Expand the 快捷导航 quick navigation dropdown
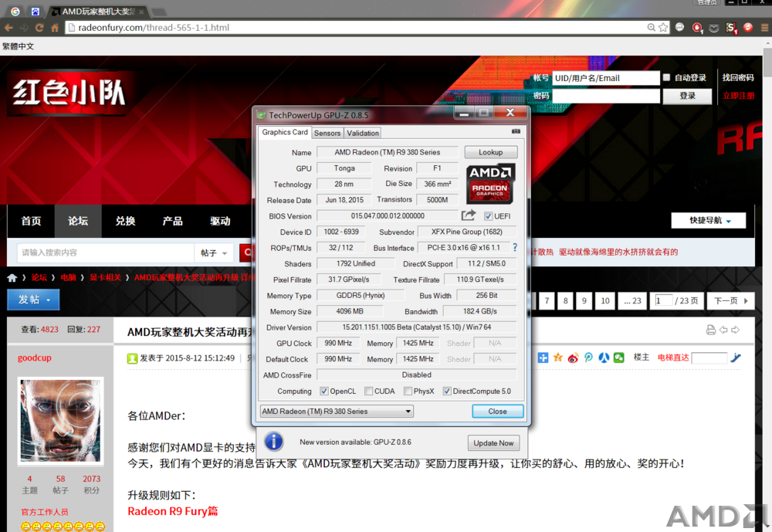Image resolution: width=772 pixels, height=532 pixels. coord(708,220)
